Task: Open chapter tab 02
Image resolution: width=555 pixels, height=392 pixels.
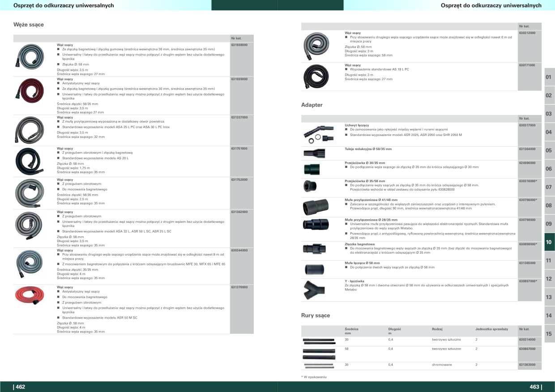Action: (549, 95)
